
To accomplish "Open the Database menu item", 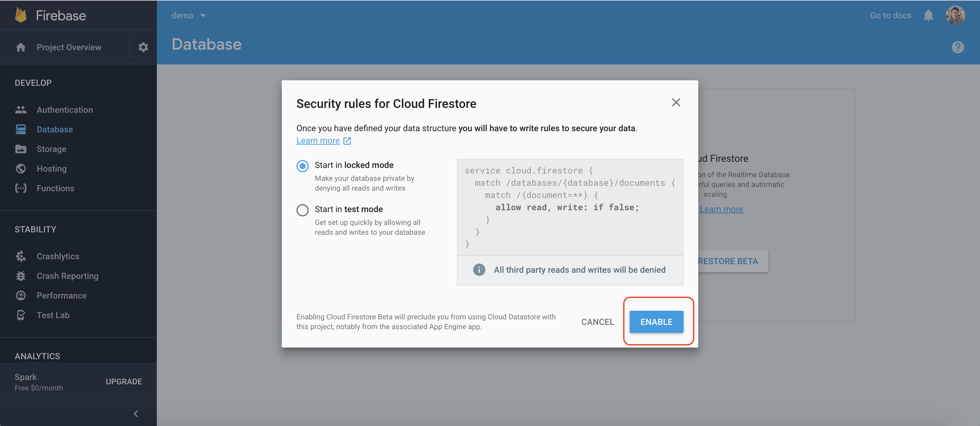I will [55, 129].
